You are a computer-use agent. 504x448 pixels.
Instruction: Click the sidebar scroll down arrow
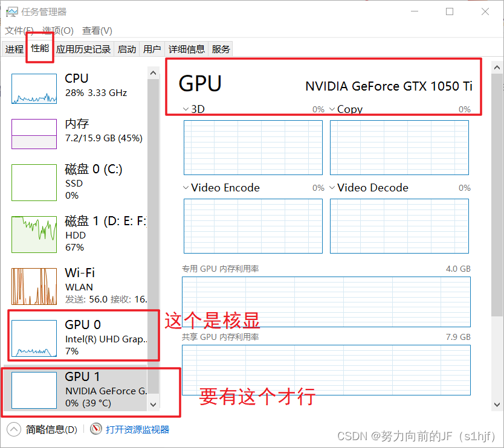click(x=153, y=405)
